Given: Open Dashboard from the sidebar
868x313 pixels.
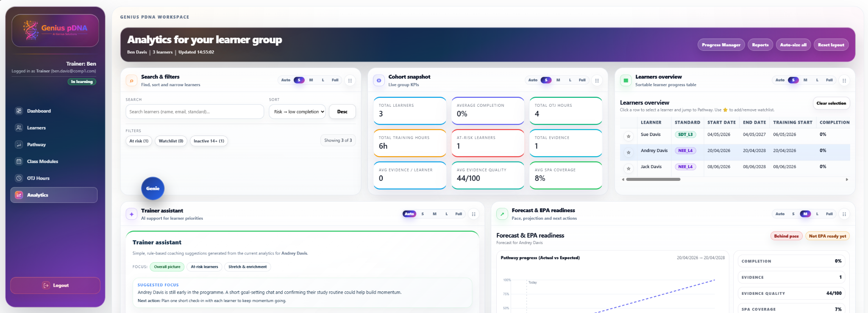Looking at the screenshot, I should [x=54, y=111].
